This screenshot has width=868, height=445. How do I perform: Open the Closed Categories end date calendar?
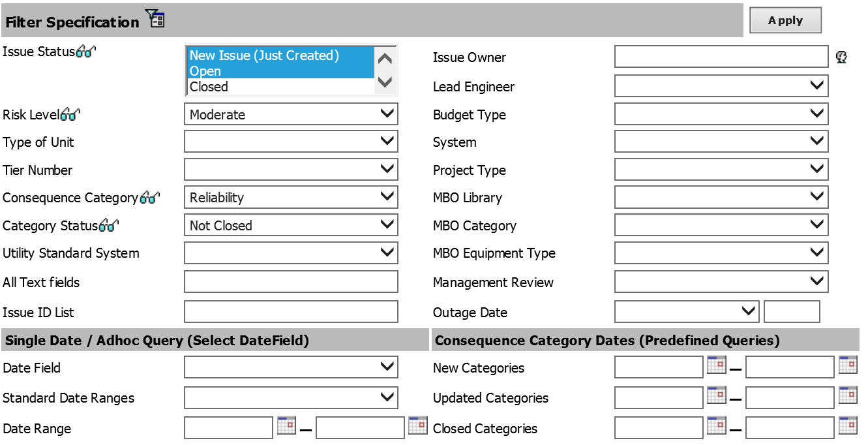click(848, 425)
